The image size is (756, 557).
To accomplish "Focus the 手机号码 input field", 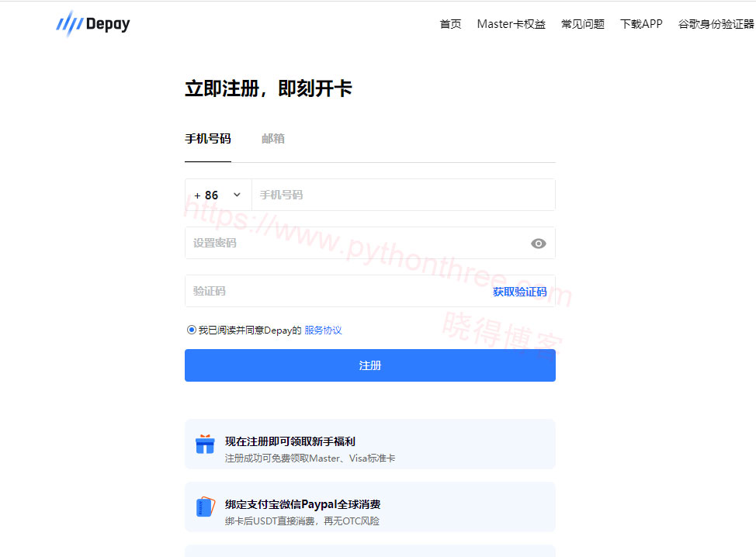I will (x=403, y=195).
